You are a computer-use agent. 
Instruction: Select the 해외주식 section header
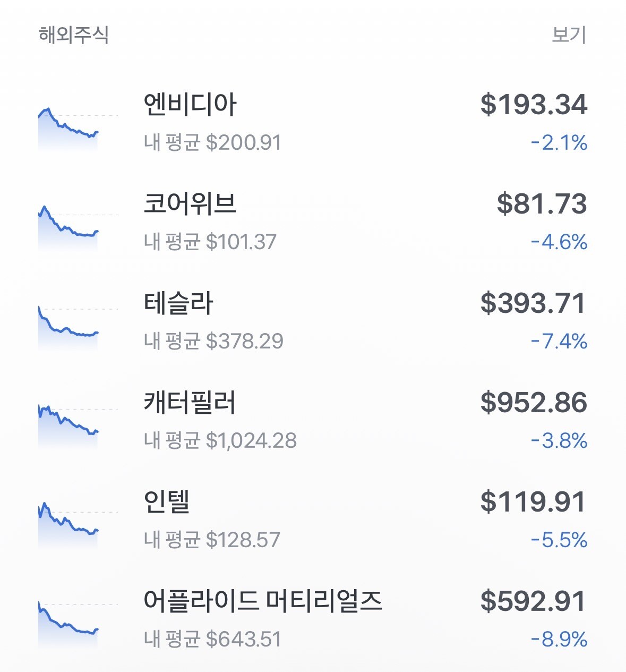pyautogui.click(x=74, y=35)
